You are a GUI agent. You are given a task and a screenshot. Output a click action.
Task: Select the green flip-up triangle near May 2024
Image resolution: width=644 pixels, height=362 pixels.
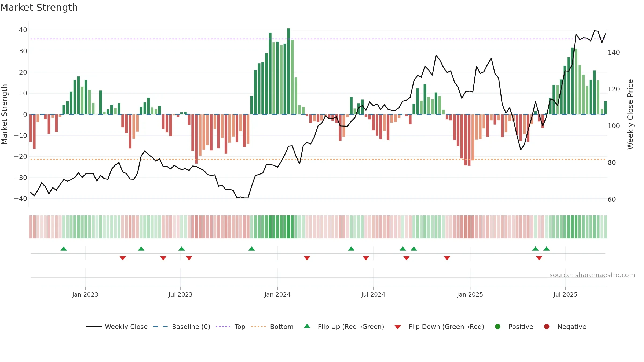351,249
